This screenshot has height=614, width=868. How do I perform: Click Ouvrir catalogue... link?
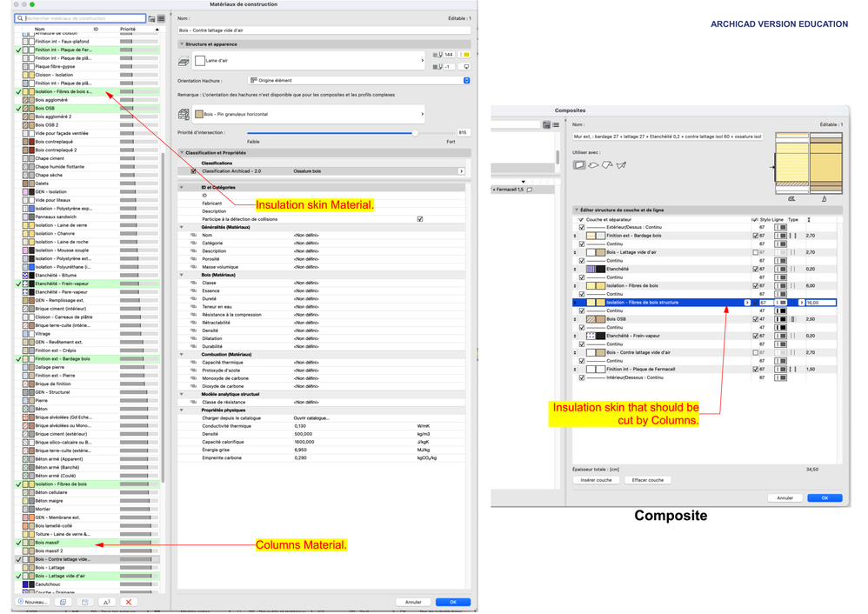[311, 418]
